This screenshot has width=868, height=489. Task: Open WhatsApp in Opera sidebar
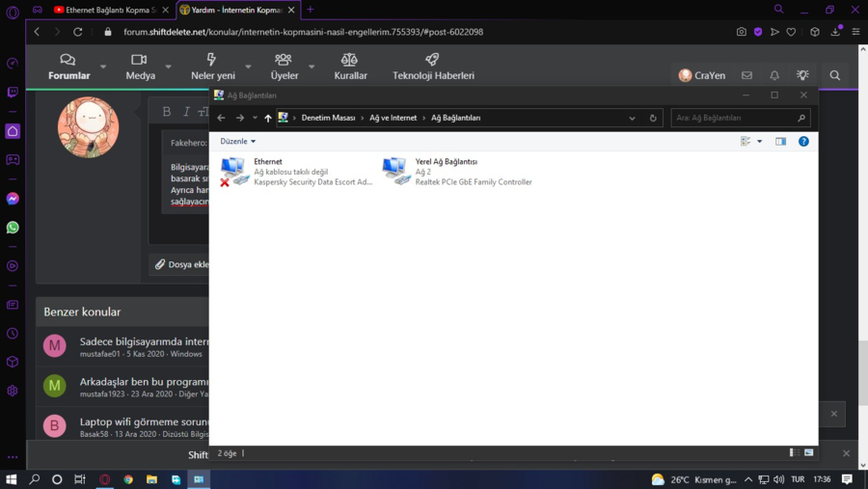(13, 228)
